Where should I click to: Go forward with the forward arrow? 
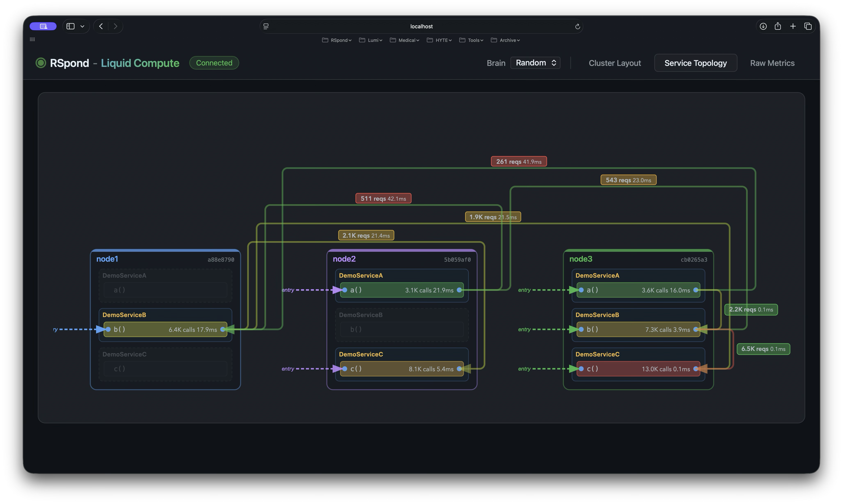[x=116, y=26]
